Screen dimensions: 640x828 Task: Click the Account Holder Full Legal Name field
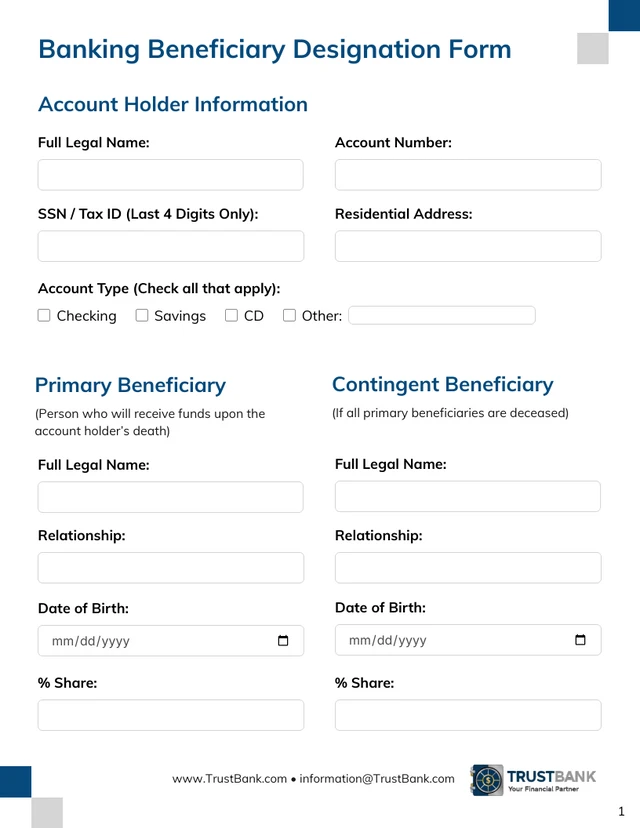click(170, 175)
